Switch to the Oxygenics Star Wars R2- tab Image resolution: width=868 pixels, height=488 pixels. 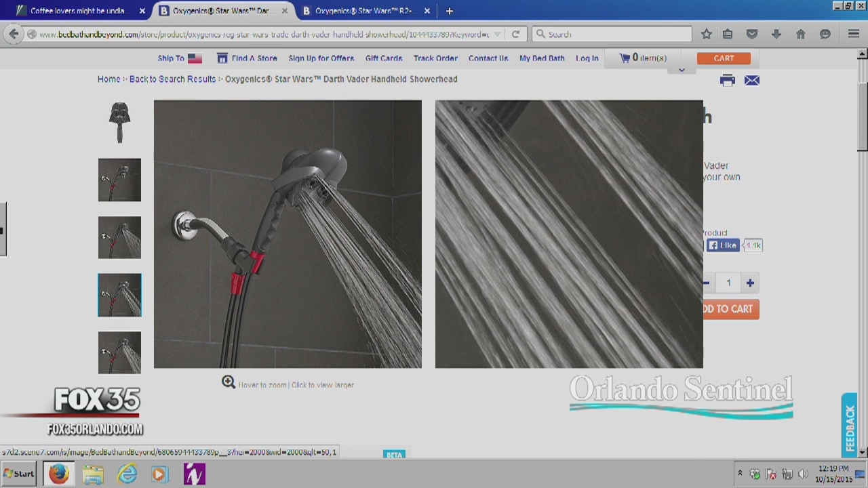coord(365,11)
